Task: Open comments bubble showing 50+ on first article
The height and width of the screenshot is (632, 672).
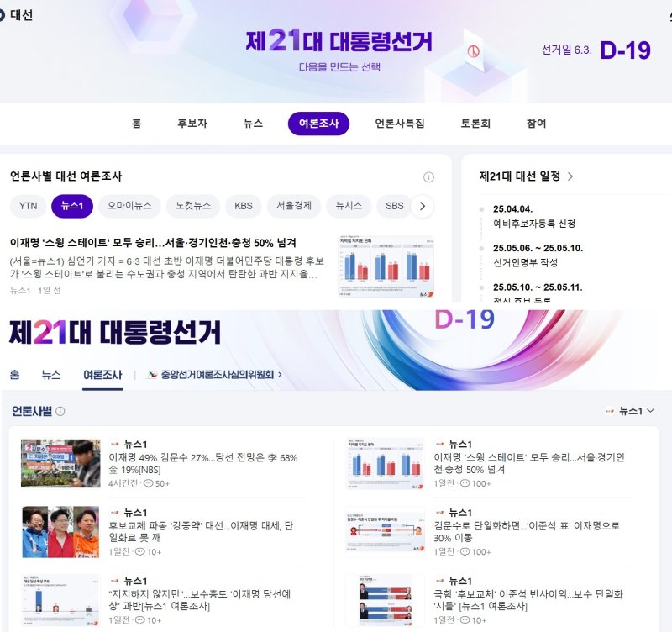Action: [151, 483]
